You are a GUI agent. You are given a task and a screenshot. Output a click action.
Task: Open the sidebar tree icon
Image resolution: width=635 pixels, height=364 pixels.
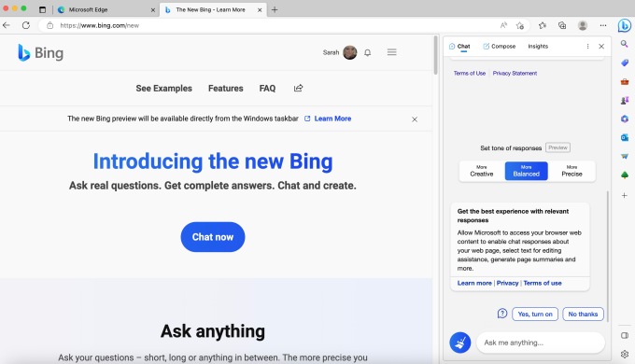click(625, 175)
